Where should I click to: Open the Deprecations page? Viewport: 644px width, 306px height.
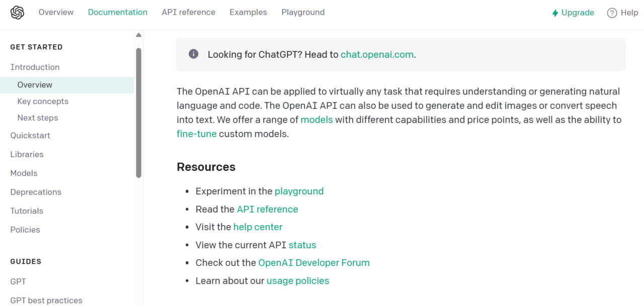tap(36, 192)
